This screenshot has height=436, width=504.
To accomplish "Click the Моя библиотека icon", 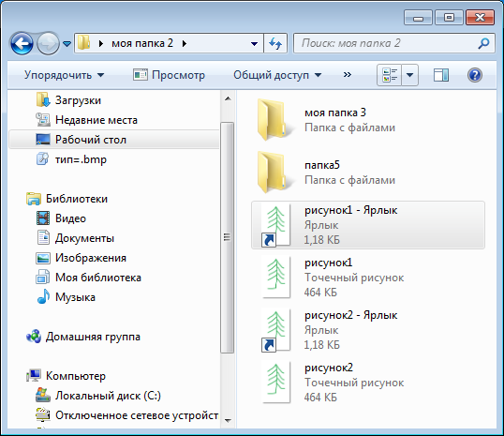I will 43,277.
